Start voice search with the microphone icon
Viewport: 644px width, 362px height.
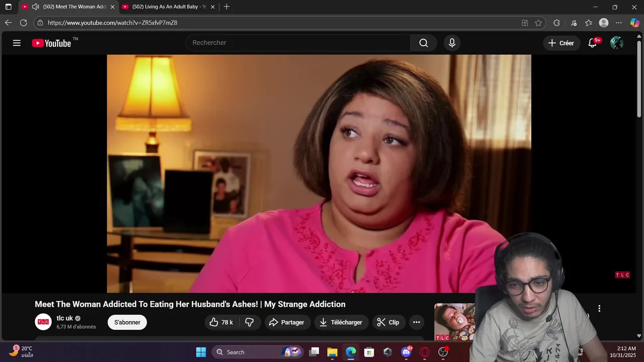tap(452, 43)
